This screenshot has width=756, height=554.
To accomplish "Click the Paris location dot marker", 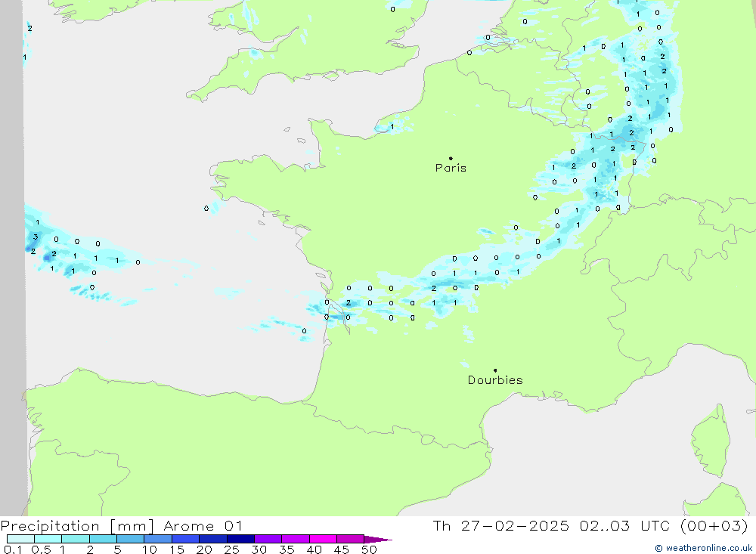I will tap(451, 158).
